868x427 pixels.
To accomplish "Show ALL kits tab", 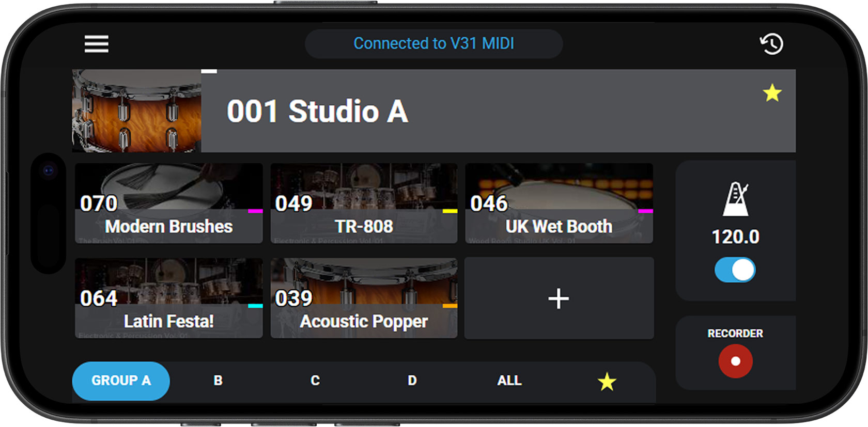I will (509, 381).
